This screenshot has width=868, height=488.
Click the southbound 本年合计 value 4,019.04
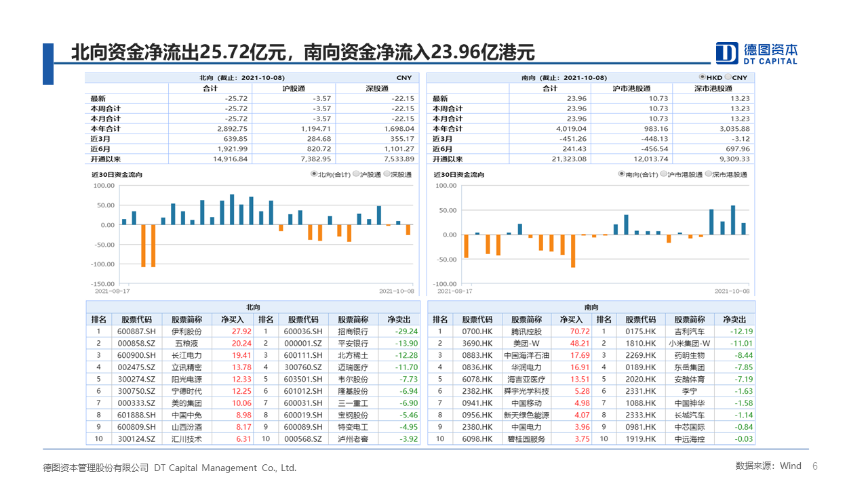(571, 129)
